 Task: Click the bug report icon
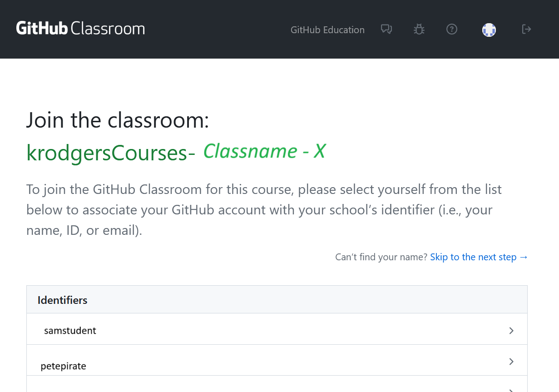point(419,30)
